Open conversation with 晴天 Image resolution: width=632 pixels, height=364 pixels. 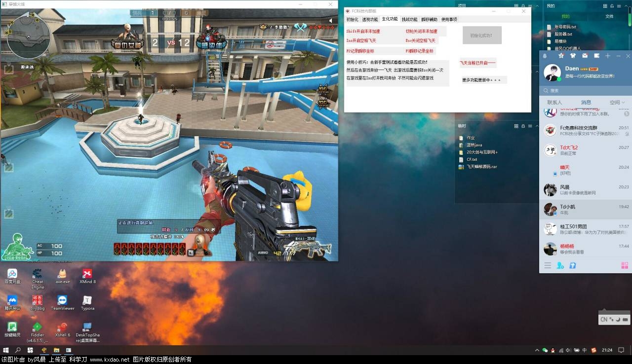tap(586, 170)
